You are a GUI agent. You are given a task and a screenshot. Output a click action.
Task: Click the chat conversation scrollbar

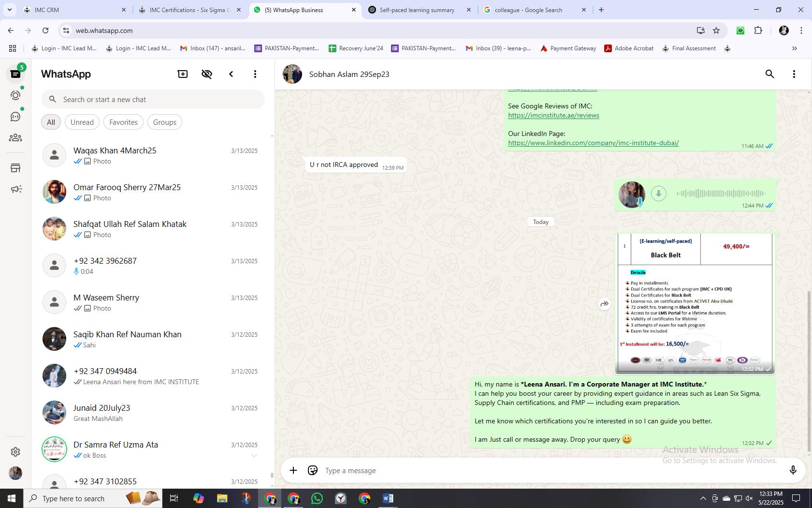click(x=809, y=372)
